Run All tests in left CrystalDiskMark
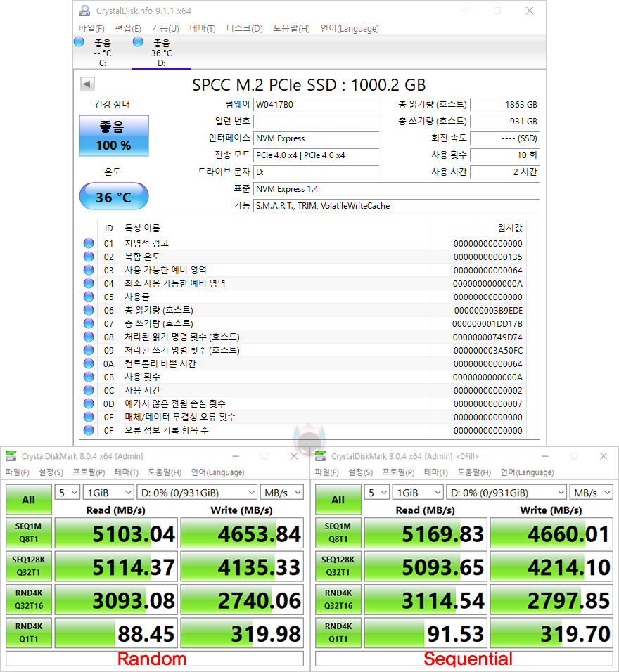Viewport: 619px width, 672px height. point(29,500)
